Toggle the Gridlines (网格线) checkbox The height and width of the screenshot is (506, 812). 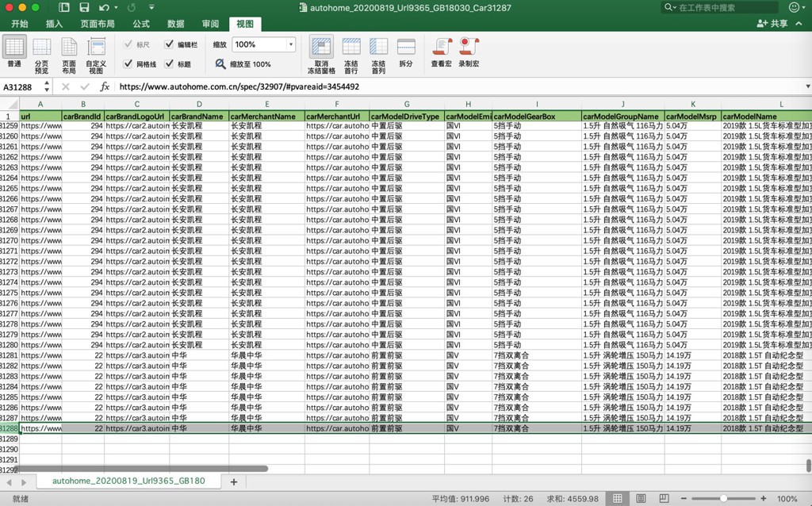pyautogui.click(x=128, y=63)
